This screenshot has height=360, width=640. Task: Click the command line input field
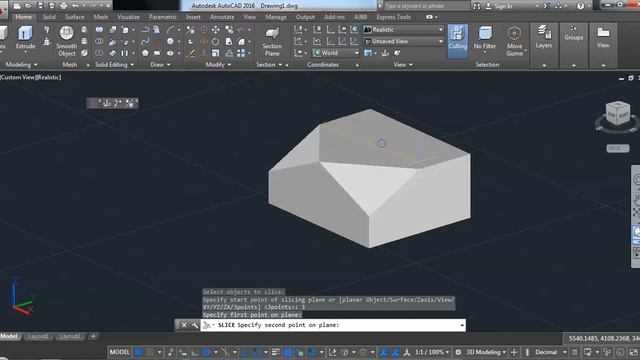pyautogui.click(x=333, y=325)
